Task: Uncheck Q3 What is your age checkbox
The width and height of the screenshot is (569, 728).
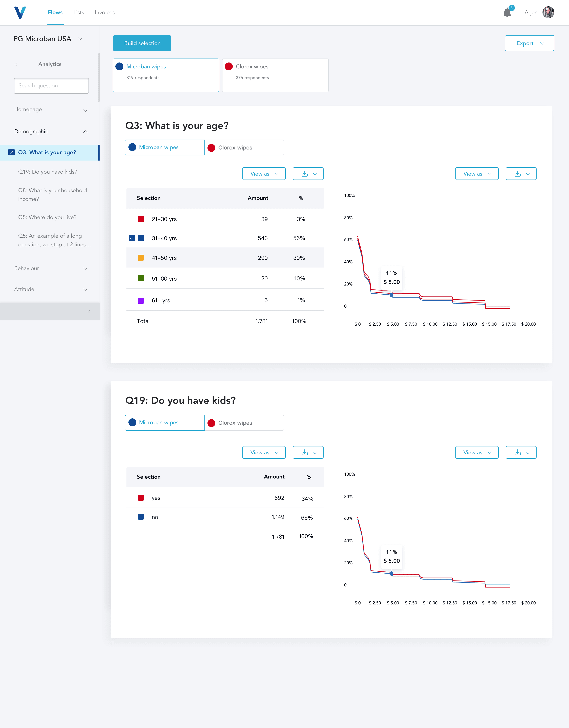Action: pos(12,152)
